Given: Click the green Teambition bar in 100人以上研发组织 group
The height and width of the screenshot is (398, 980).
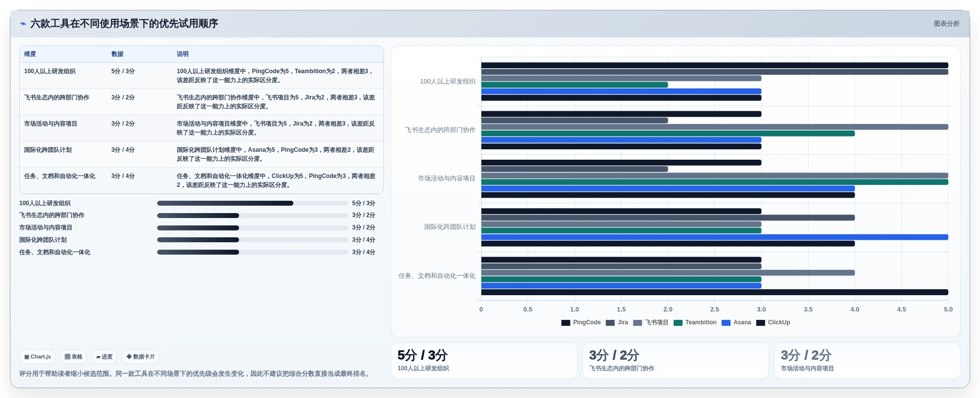Looking at the screenshot, I should (x=575, y=85).
